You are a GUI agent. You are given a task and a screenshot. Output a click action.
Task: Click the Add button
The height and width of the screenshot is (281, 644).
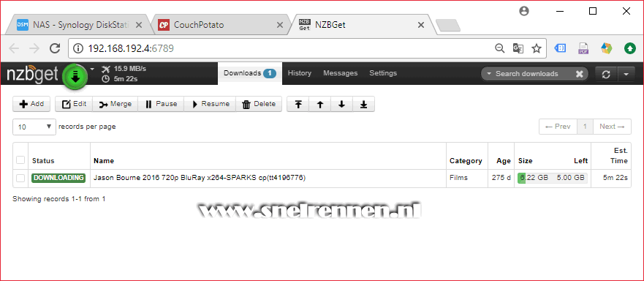[x=31, y=104]
